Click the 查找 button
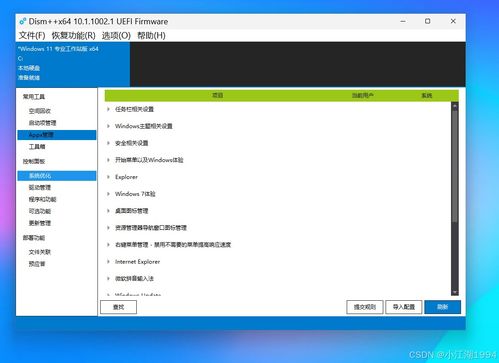 tap(118, 307)
